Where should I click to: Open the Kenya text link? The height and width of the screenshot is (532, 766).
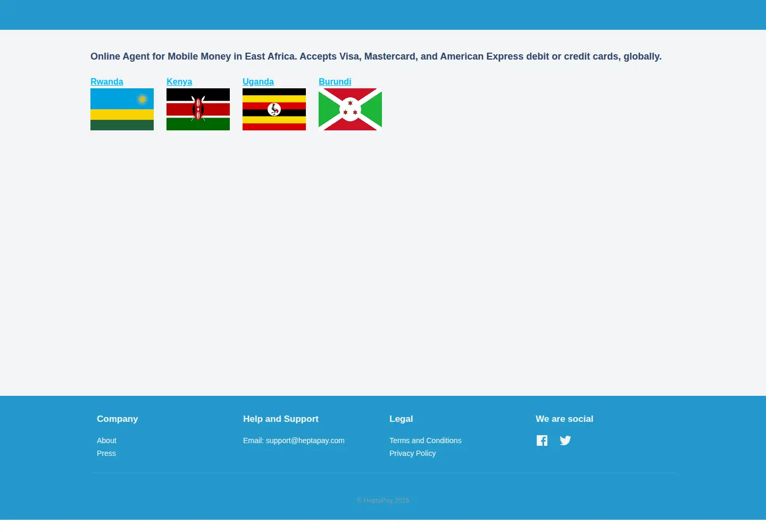[x=179, y=81]
